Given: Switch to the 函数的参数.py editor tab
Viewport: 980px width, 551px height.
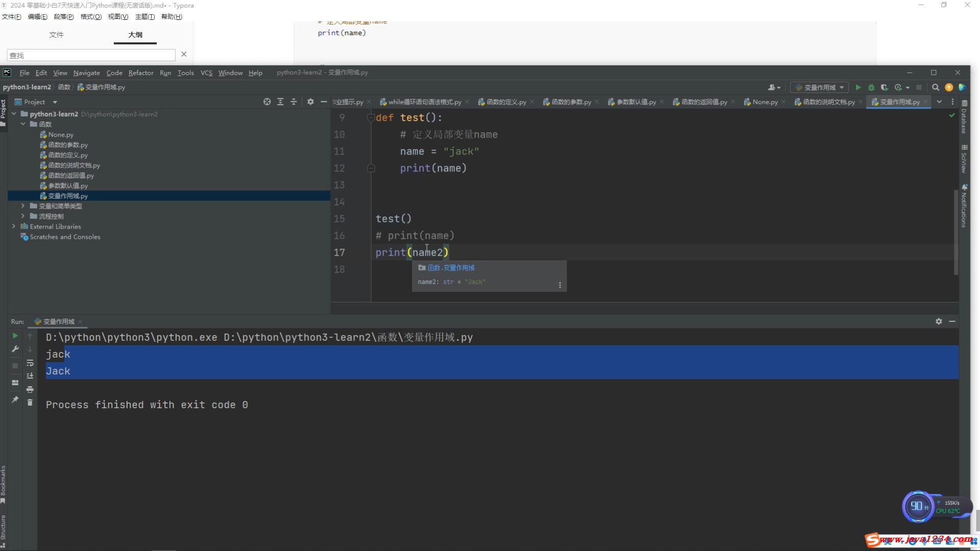Looking at the screenshot, I should pyautogui.click(x=571, y=102).
